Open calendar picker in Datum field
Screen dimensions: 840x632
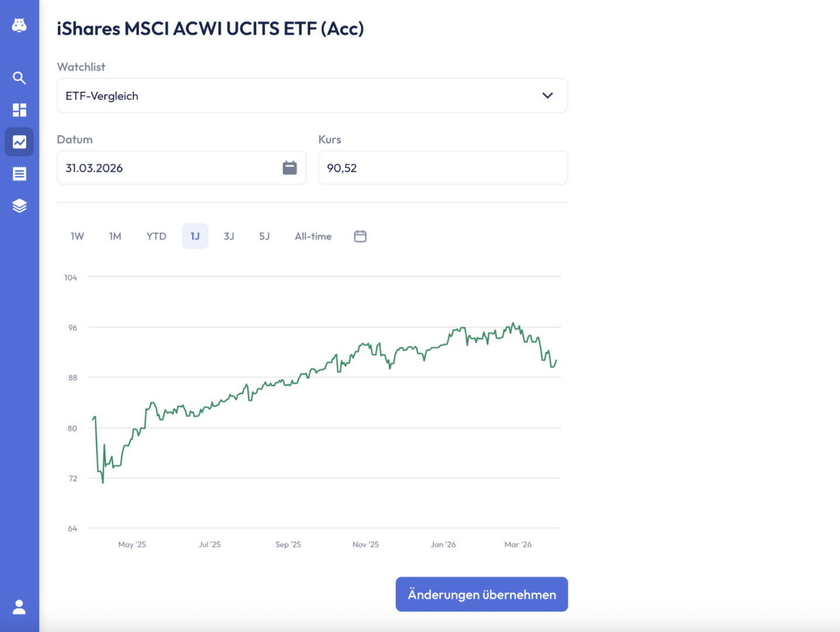click(290, 168)
